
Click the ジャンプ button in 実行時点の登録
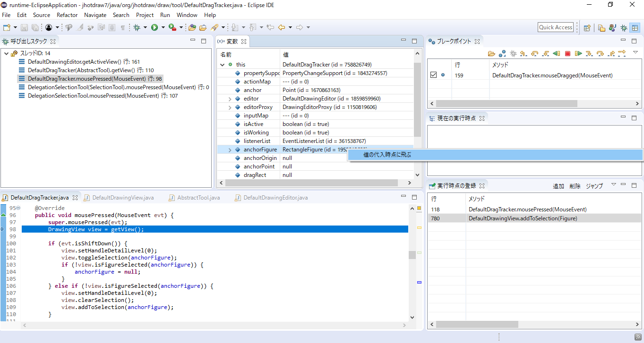[x=594, y=186]
